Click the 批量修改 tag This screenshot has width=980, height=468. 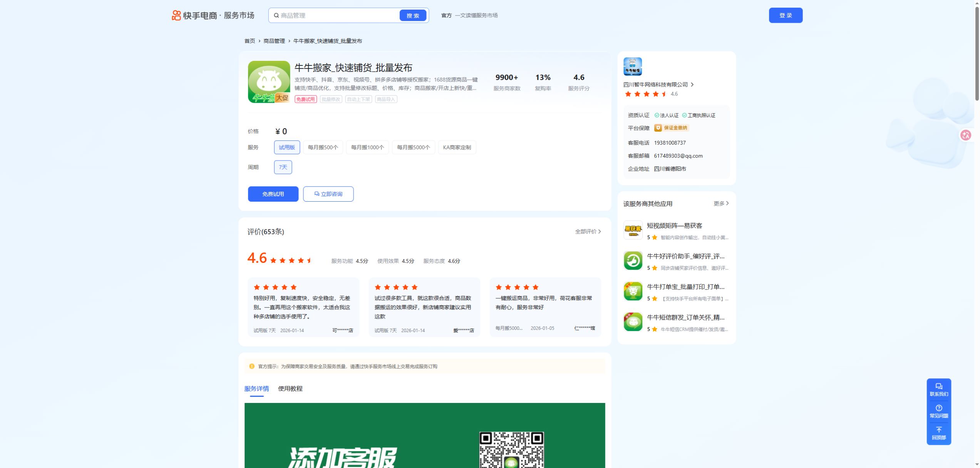(331, 99)
